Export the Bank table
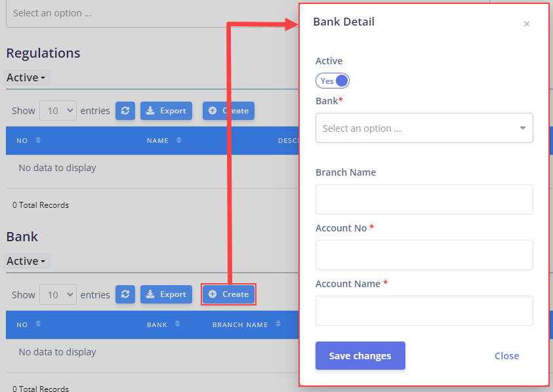Screen dimensions: 553x392 tap(166, 294)
